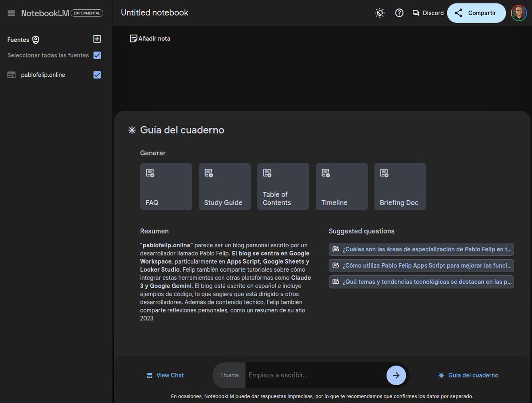The height and width of the screenshot is (403, 532).
Task: Click the Compartir share button
Action: click(476, 13)
